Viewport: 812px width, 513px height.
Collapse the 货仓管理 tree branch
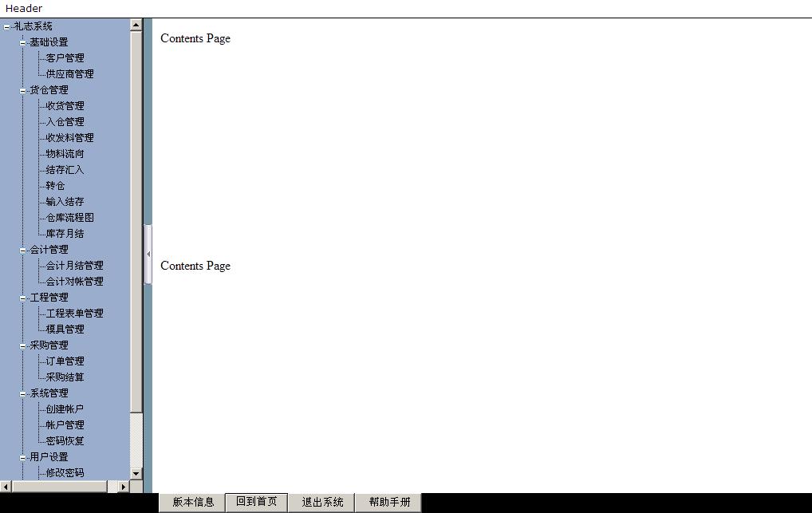[x=23, y=91]
